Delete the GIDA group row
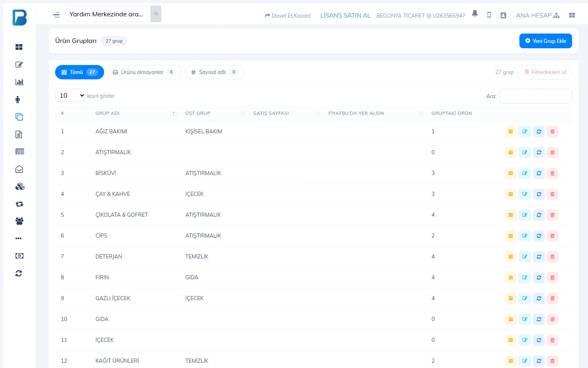Screen dimensions: 588x368 (x=552, y=319)
